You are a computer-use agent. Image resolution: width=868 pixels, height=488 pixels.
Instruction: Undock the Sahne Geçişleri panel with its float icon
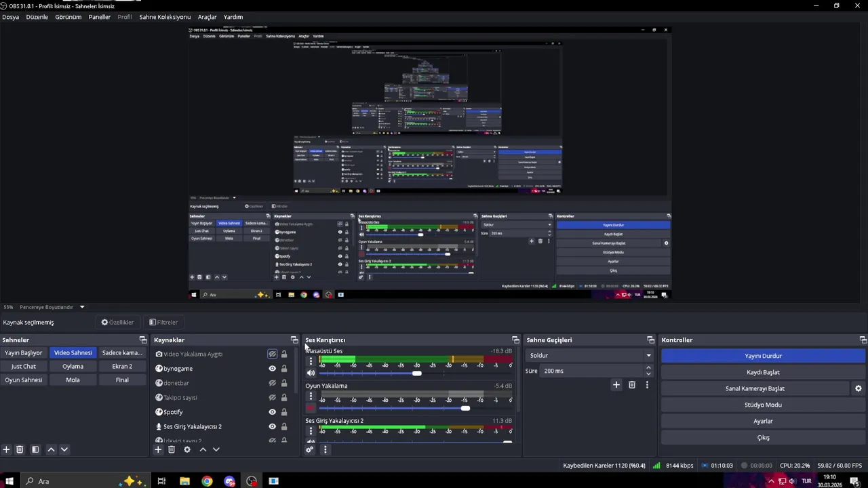pyautogui.click(x=650, y=340)
